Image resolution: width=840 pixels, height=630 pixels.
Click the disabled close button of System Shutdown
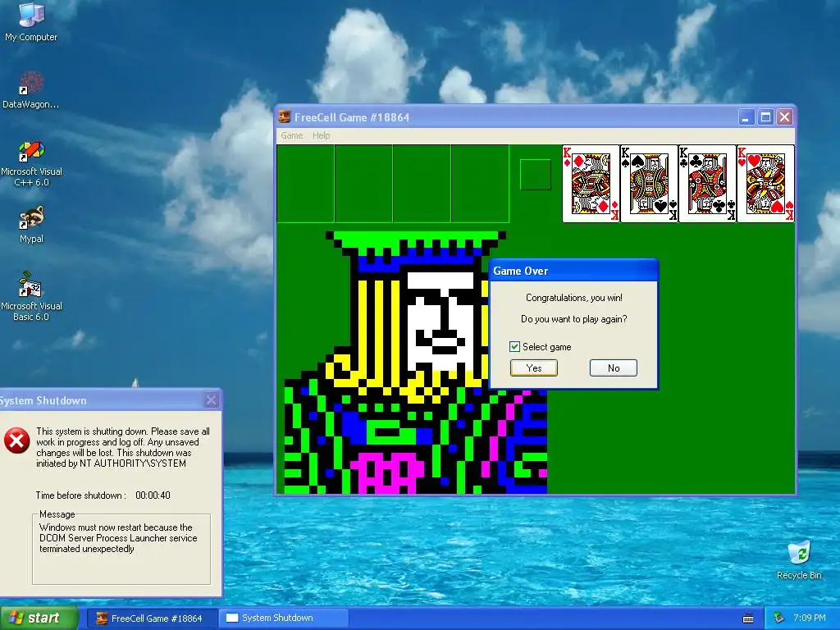pyautogui.click(x=211, y=400)
